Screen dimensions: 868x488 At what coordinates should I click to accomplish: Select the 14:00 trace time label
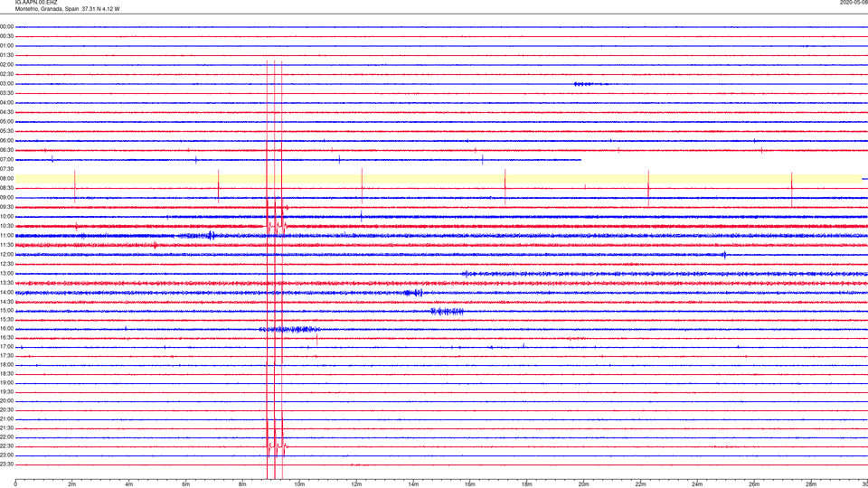point(6,292)
